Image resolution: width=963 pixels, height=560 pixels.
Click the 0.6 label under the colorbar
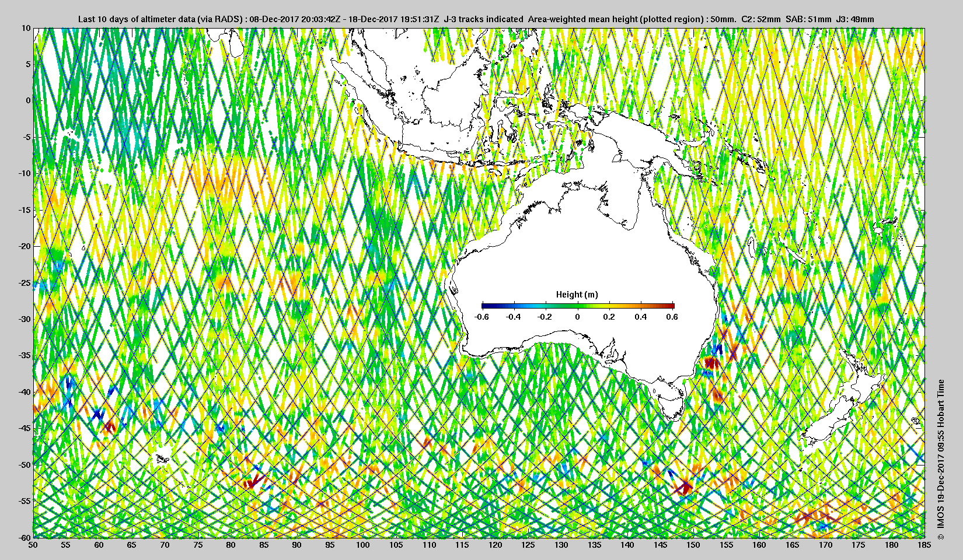(672, 317)
